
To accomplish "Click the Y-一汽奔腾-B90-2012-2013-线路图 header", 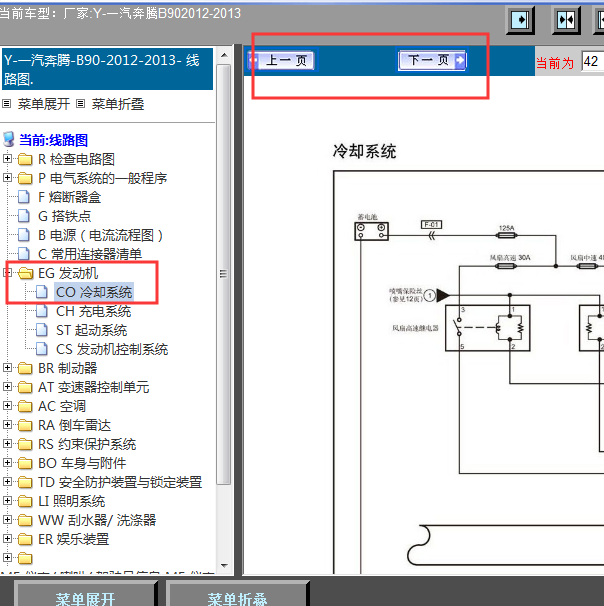I will [x=107, y=69].
